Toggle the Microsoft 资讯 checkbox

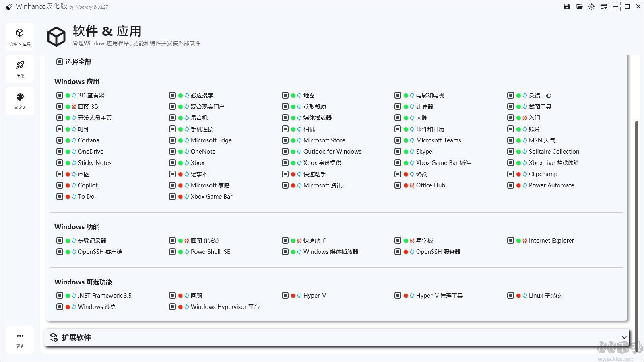click(x=285, y=185)
